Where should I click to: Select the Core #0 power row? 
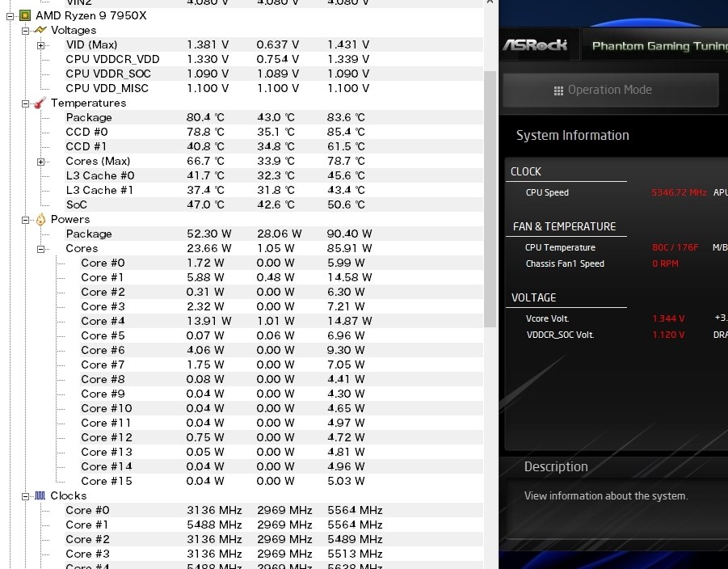(x=281, y=263)
